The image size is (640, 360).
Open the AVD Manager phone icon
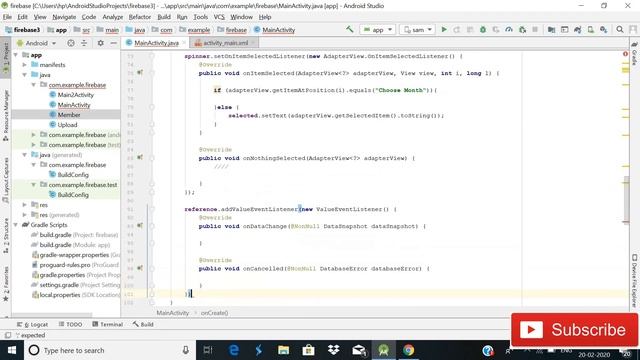[591, 29]
